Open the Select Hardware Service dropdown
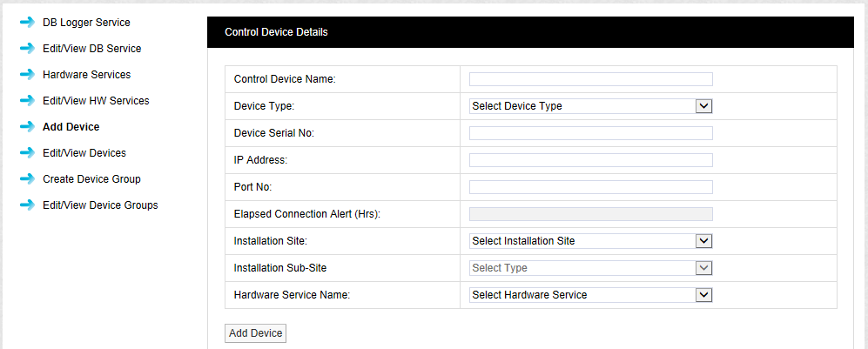 click(x=591, y=295)
